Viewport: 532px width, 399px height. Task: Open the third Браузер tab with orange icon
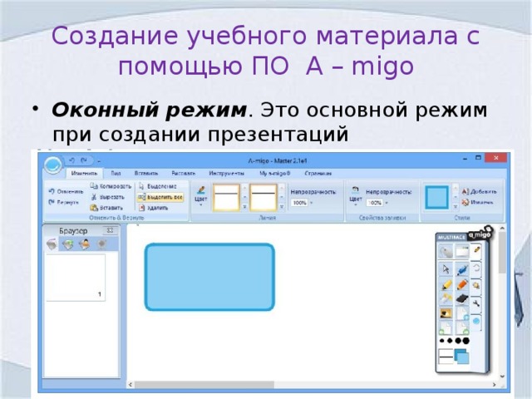pos(85,244)
